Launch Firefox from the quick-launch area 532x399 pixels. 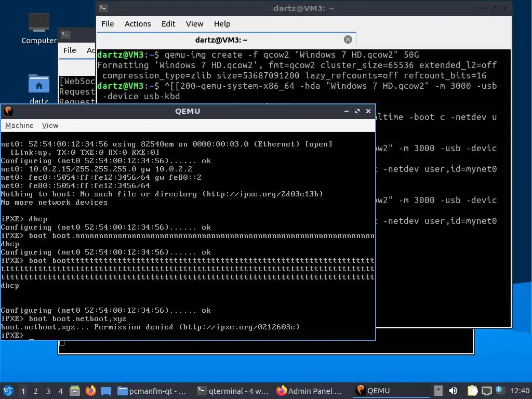(90, 391)
